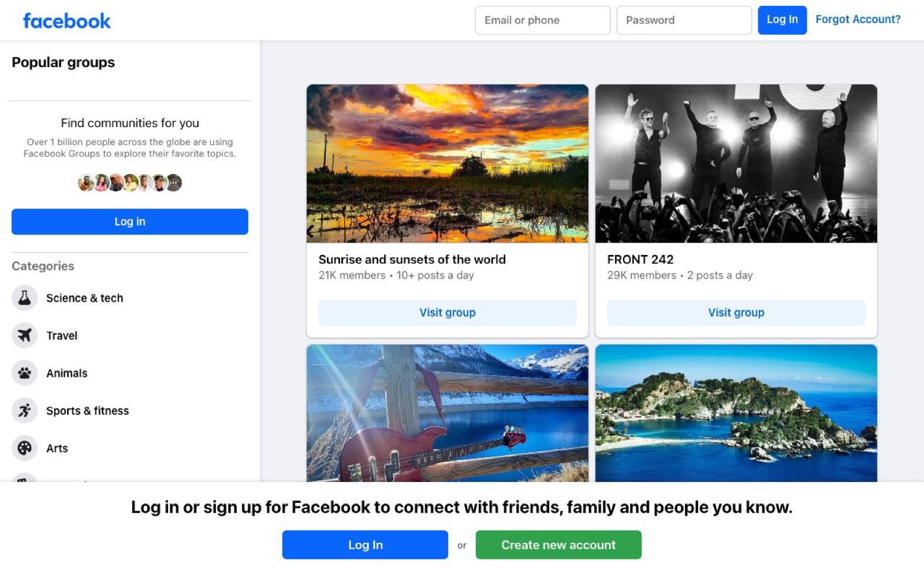Image resolution: width=924 pixels, height=578 pixels.
Task: Click the Animals paw icon
Action: coord(24,373)
